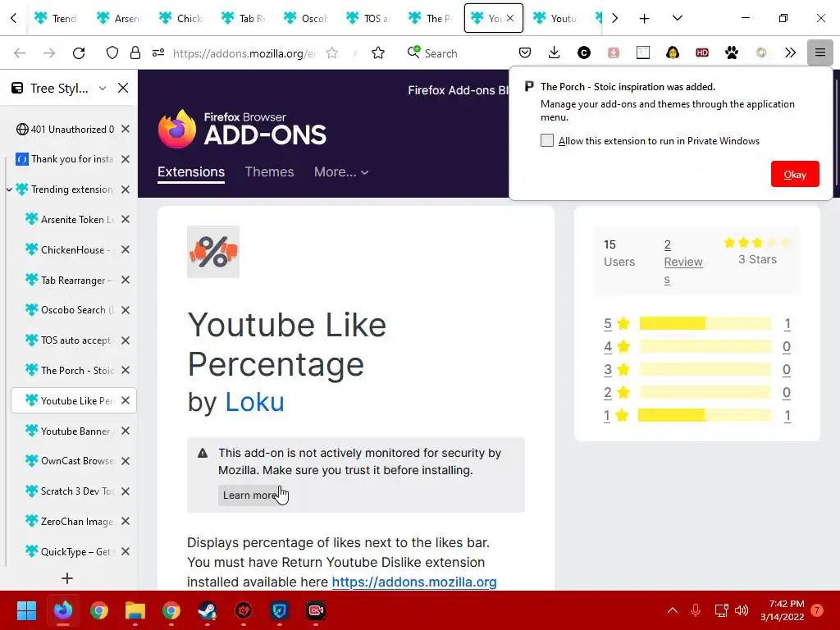Open File Explorer from the taskbar
This screenshot has width=840, height=630.
tap(135, 610)
